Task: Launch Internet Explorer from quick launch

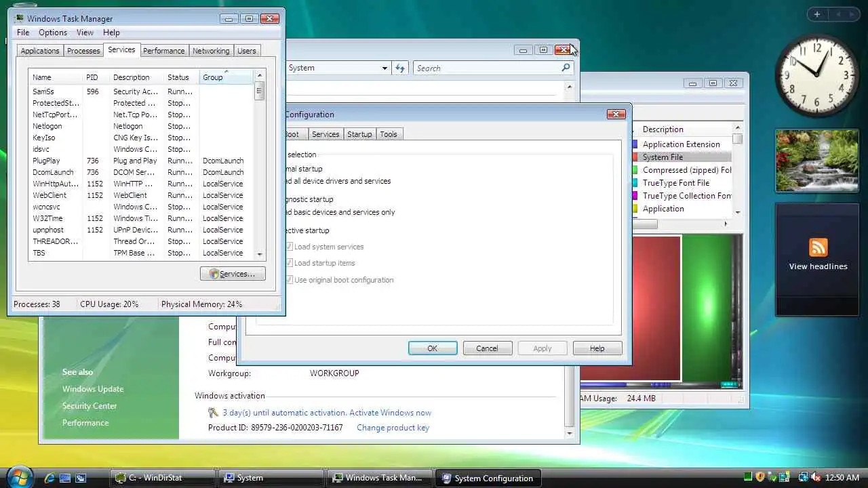Action: (50, 478)
